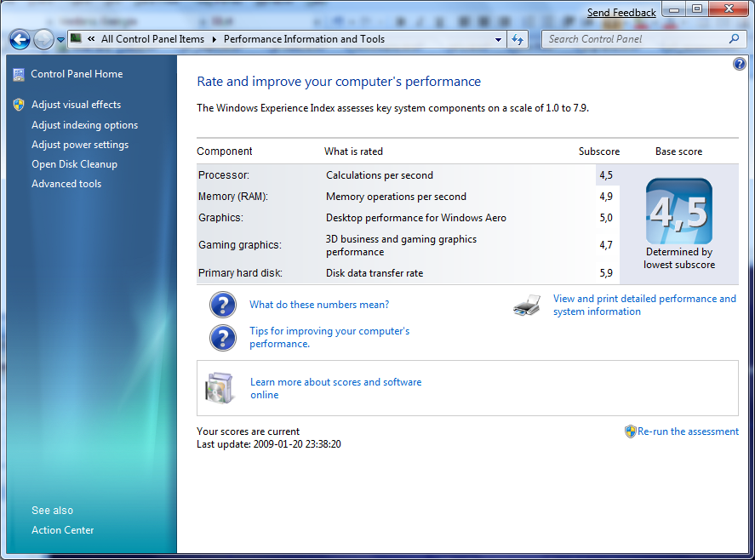
Task: Click the Processor subscore 4,5
Action: point(606,175)
